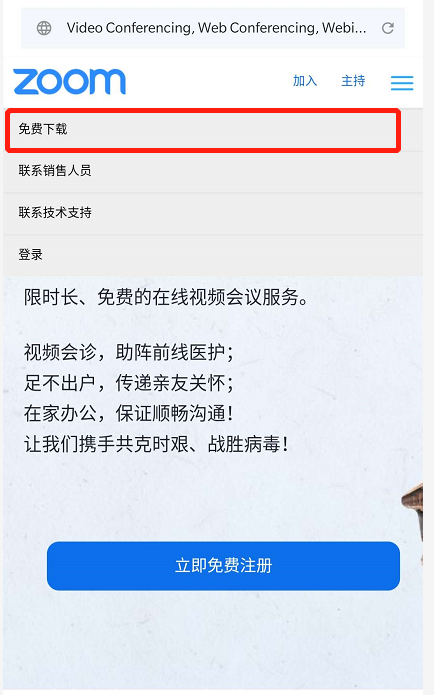
Task: Reload the page with the refresh icon
Action: coord(387,28)
